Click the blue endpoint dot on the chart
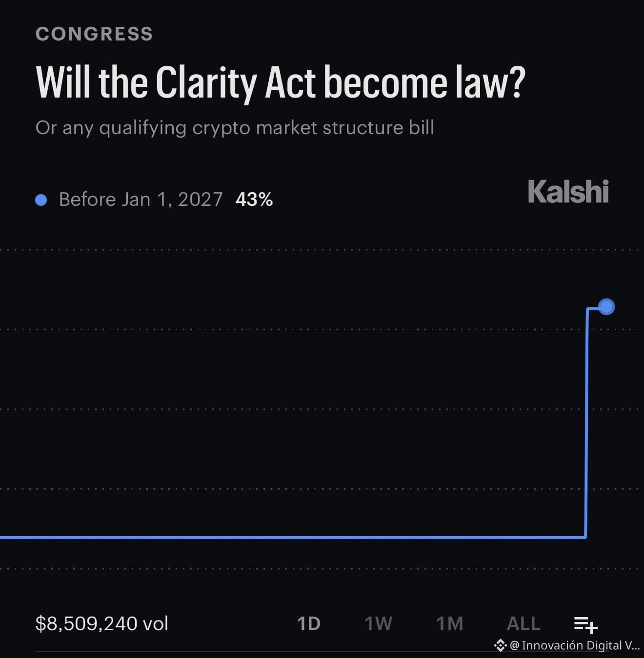Screen dimensions: 644x658 click(x=606, y=307)
